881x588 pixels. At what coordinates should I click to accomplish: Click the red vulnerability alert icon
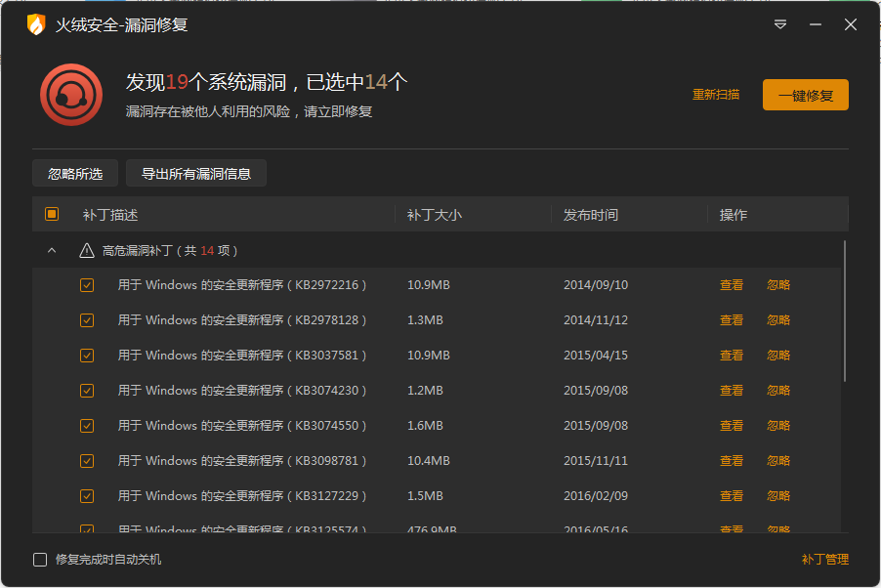[x=71, y=95]
